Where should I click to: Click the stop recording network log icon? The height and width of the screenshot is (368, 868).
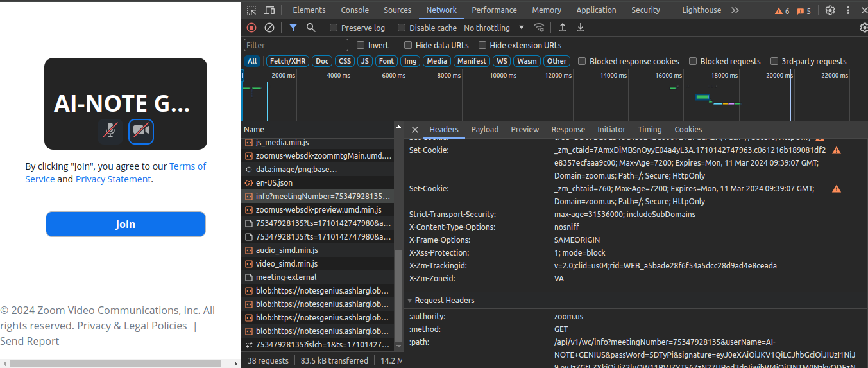pyautogui.click(x=251, y=28)
